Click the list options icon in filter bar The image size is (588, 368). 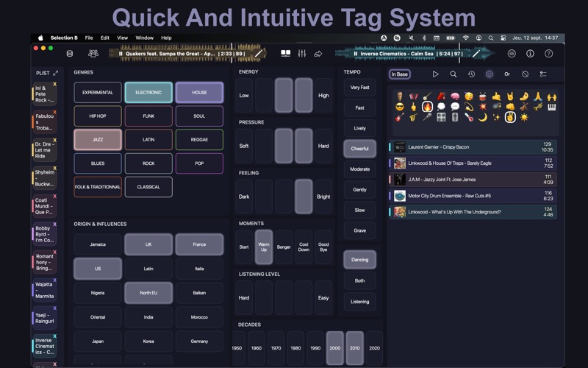[543, 74]
